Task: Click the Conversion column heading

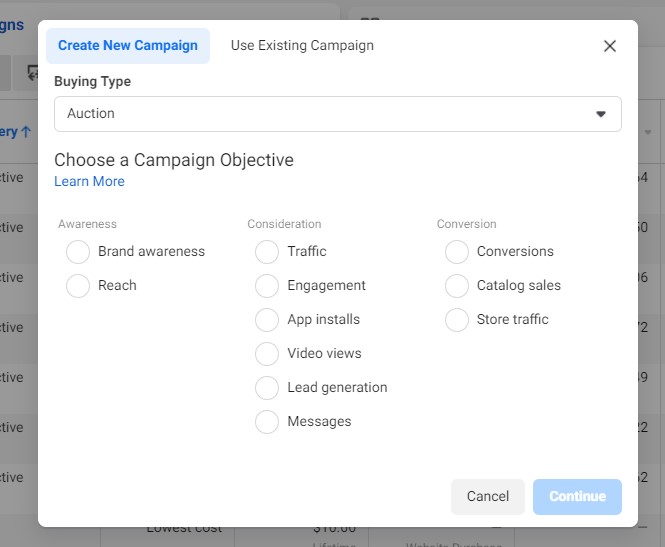Action: (x=467, y=224)
